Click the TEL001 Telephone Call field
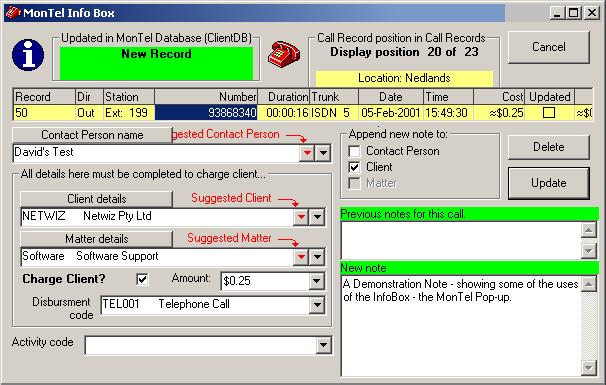 [x=205, y=305]
